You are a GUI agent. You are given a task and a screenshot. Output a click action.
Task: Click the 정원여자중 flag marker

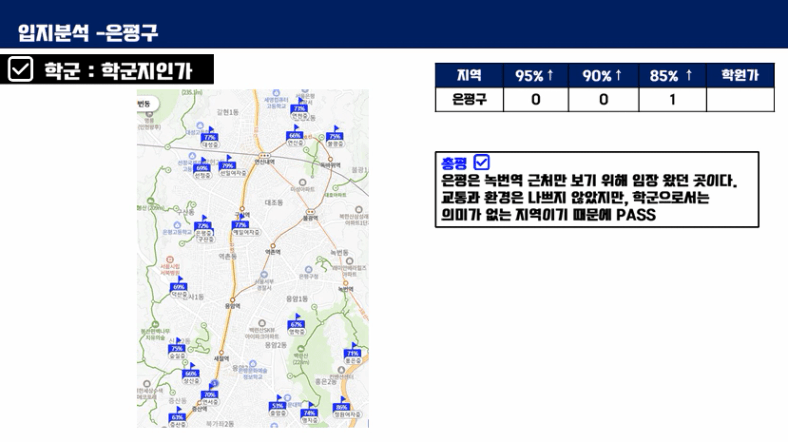click(x=344, y=407)
